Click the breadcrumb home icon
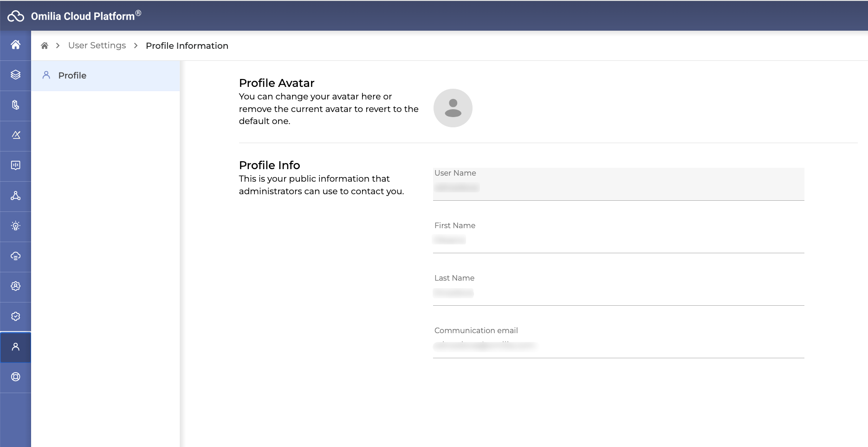Viewport: 868px width, 447px height. click(45, 46)
